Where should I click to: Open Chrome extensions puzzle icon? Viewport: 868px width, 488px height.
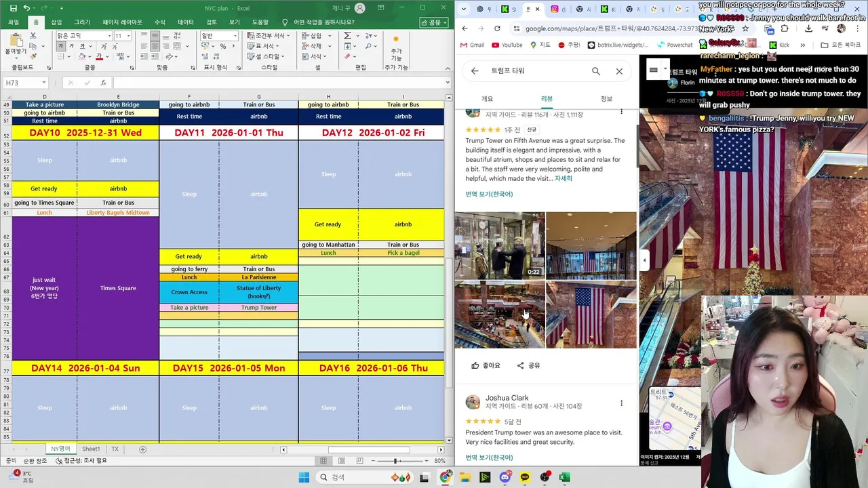[785, 28]
